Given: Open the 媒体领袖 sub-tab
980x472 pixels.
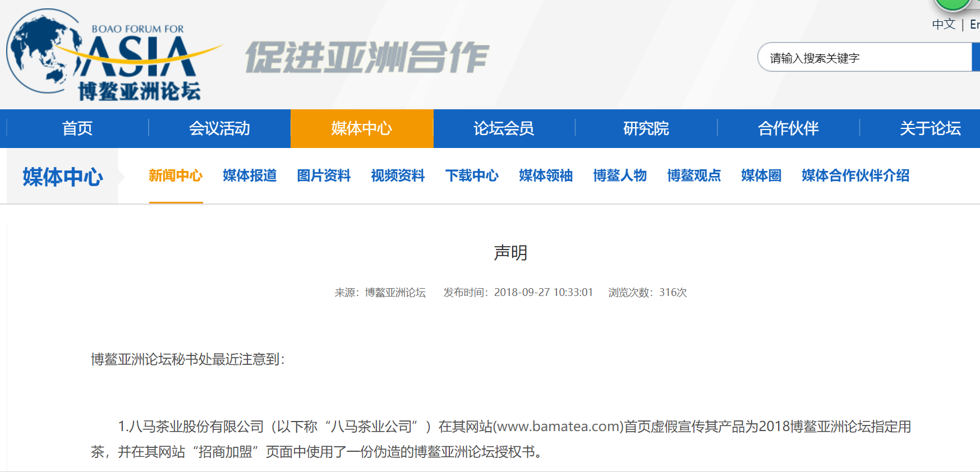Looking at the screenshot, I should pos(546,175).
